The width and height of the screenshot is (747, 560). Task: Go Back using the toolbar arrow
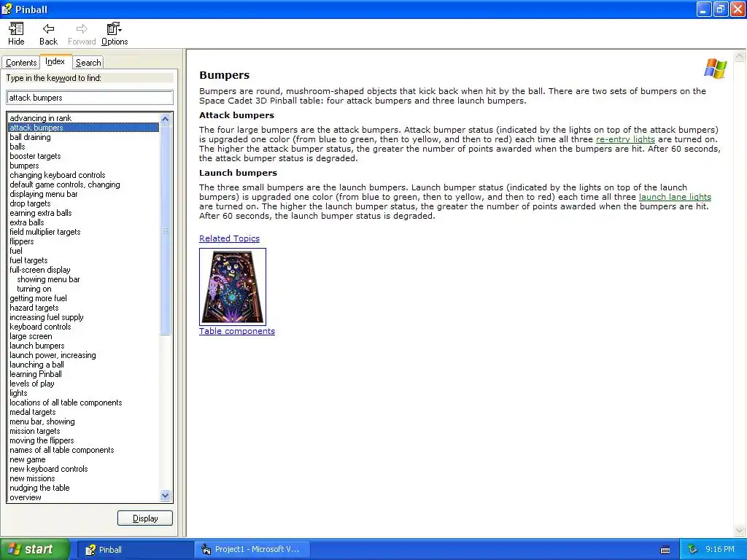click(x=48, y=34)
